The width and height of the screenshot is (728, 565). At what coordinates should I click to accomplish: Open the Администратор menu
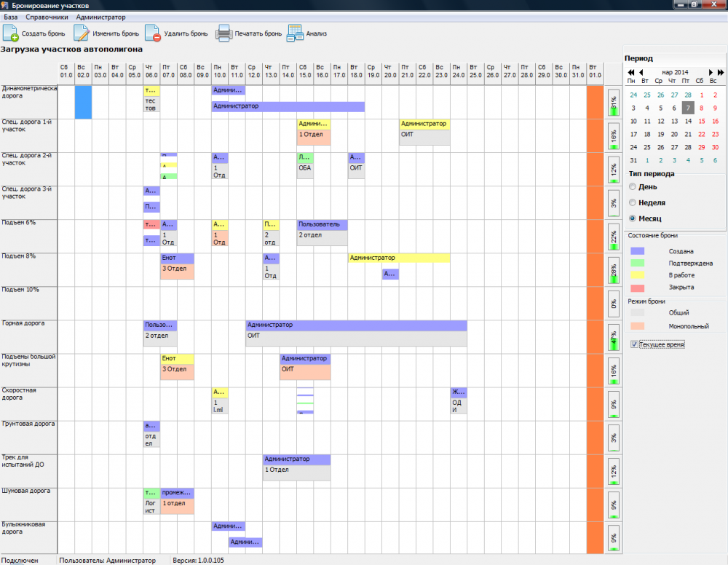pos(100,17)
